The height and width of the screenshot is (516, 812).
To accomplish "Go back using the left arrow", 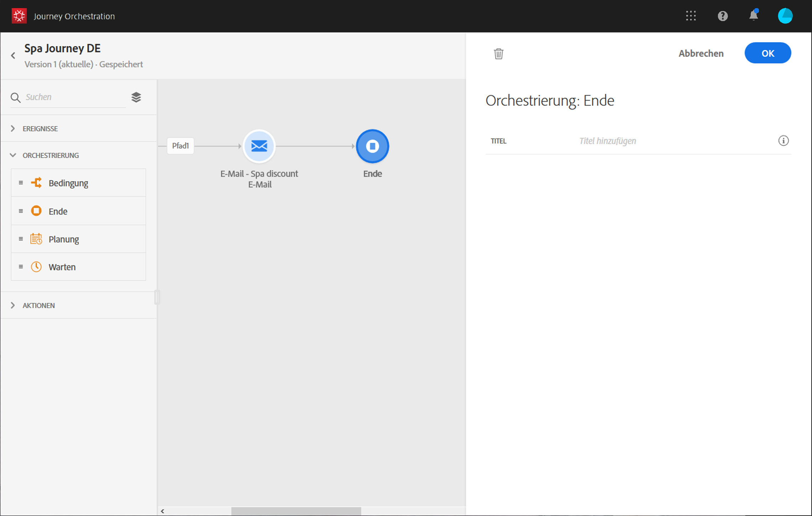I will point(13,55).
